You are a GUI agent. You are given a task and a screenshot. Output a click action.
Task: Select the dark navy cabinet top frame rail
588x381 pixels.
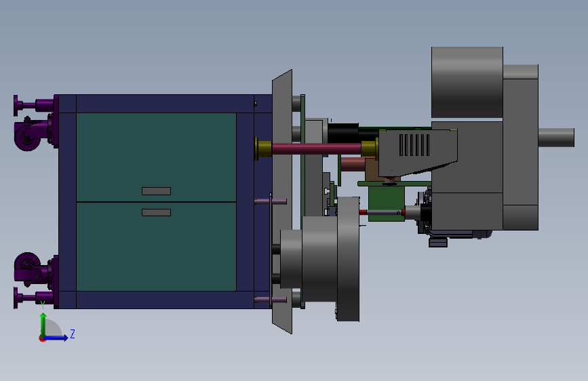coord(165,104)
